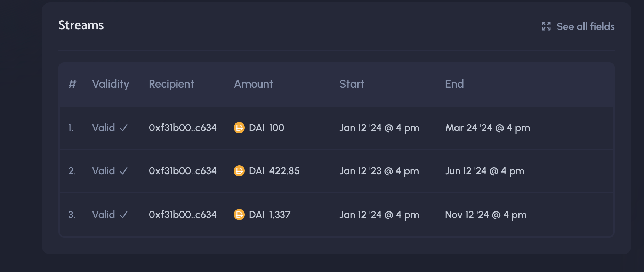Select the Jan 12 '23 start date
This screenshot has height=272, width=644.
tap(379, 171)
